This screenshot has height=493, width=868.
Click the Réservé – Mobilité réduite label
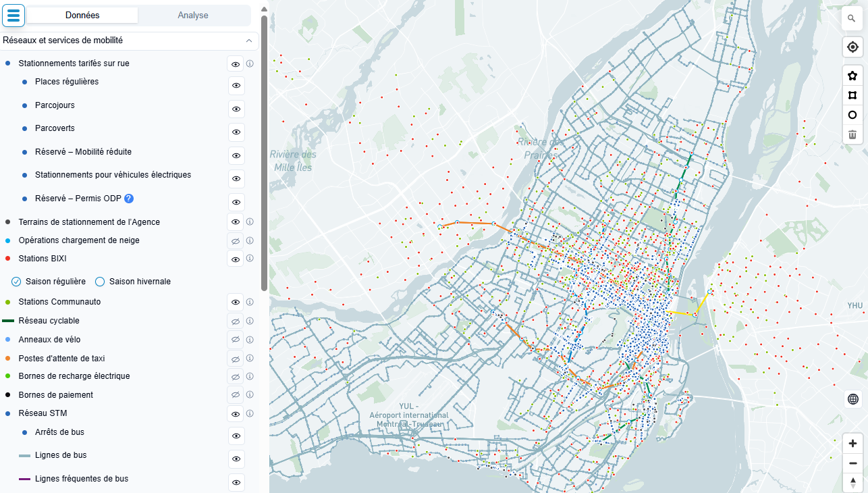83,152
